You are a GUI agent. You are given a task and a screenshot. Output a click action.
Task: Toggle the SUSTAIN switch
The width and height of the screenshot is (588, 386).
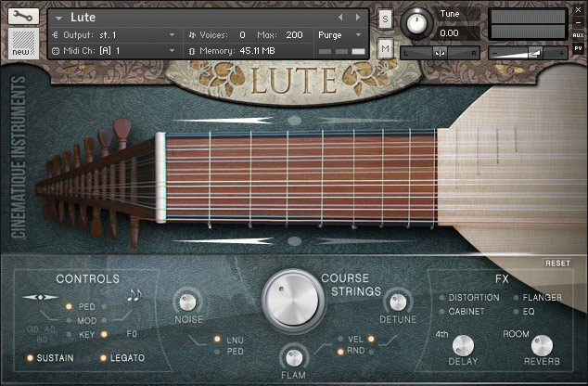pyautogui.click(x=30, y=358)
